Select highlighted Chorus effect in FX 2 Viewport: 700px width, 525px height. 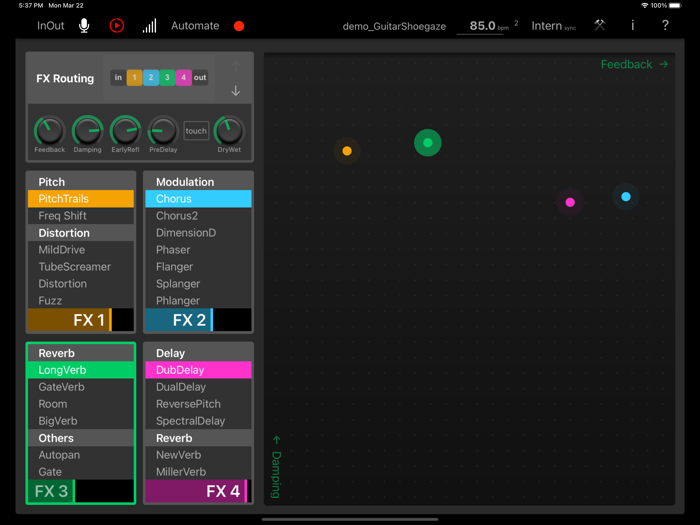click(x=198, y=199)
